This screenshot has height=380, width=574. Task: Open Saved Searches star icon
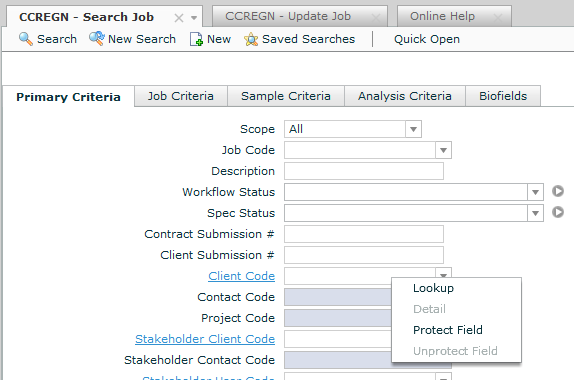click(251, 39)
